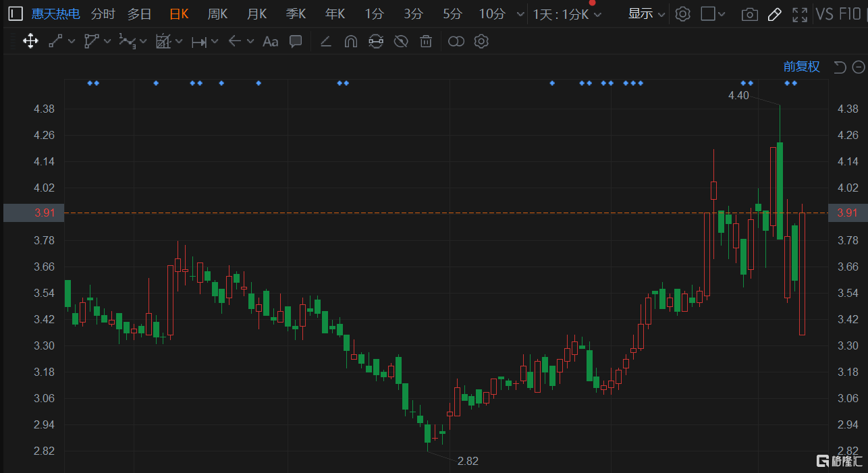
Task: Open the 显示 display dropdown
Action: coord(647,13)
